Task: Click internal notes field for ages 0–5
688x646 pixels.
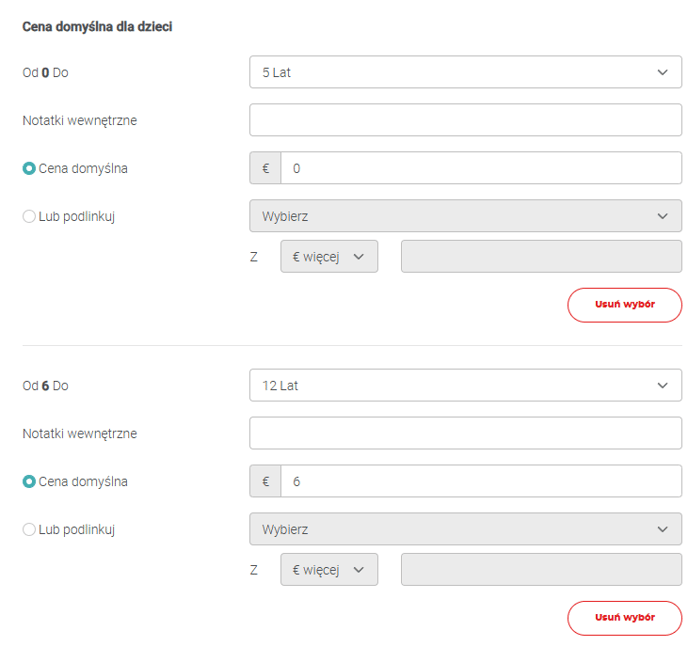Action: [x=465, y=120]
